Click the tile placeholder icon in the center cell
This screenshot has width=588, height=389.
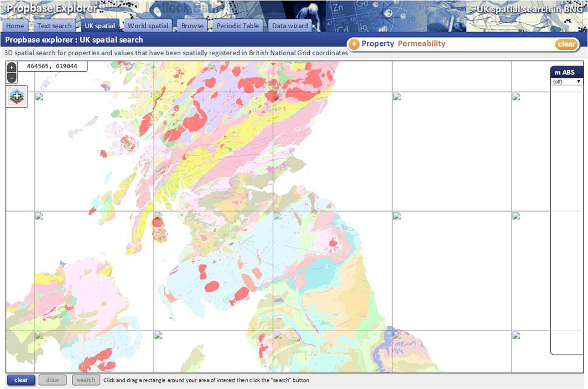tap(277, 216)
